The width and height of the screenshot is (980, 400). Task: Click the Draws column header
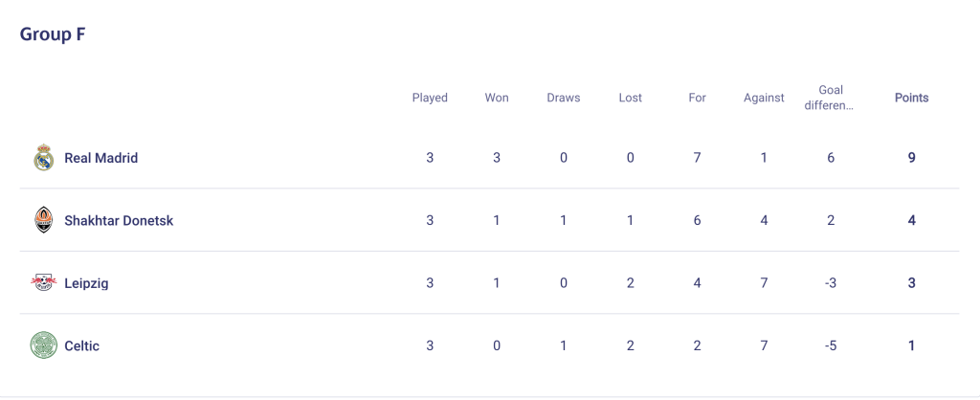pyautogui.click(x=564, y=98)
